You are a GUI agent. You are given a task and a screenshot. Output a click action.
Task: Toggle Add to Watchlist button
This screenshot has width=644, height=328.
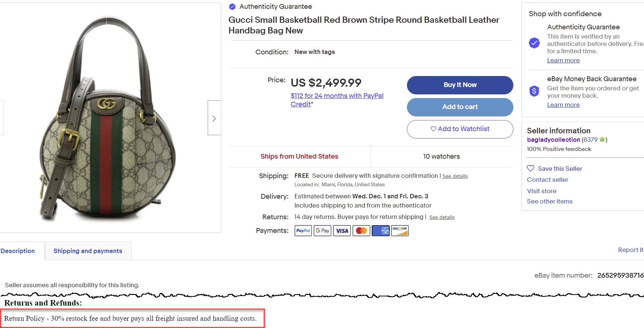pos(460,129)
